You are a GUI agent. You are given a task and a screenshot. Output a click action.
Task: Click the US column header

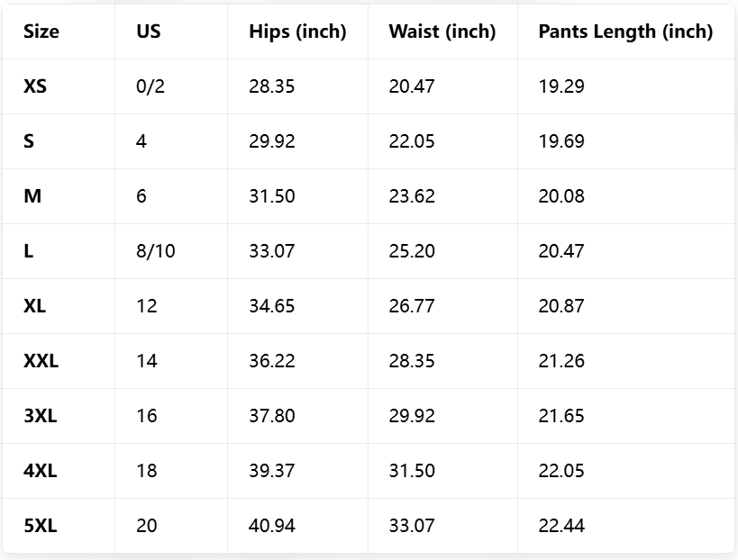coord(149,32)
